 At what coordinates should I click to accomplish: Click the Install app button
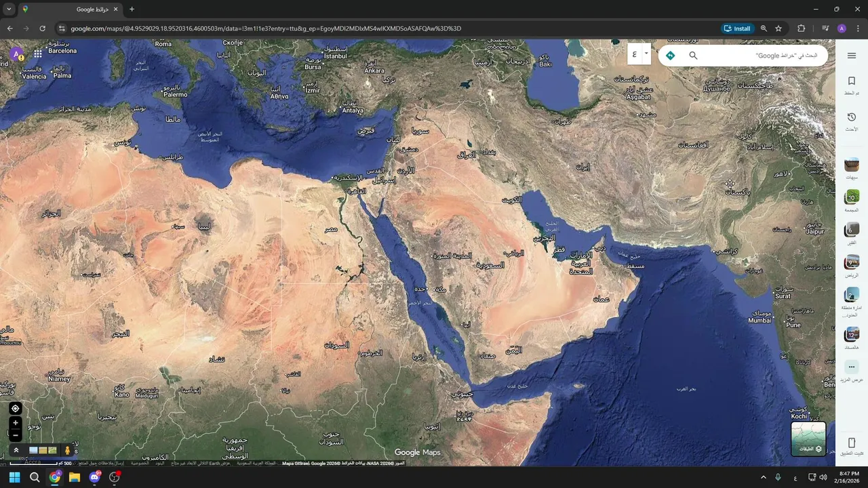pyautogui.click(x=737, y=28)
